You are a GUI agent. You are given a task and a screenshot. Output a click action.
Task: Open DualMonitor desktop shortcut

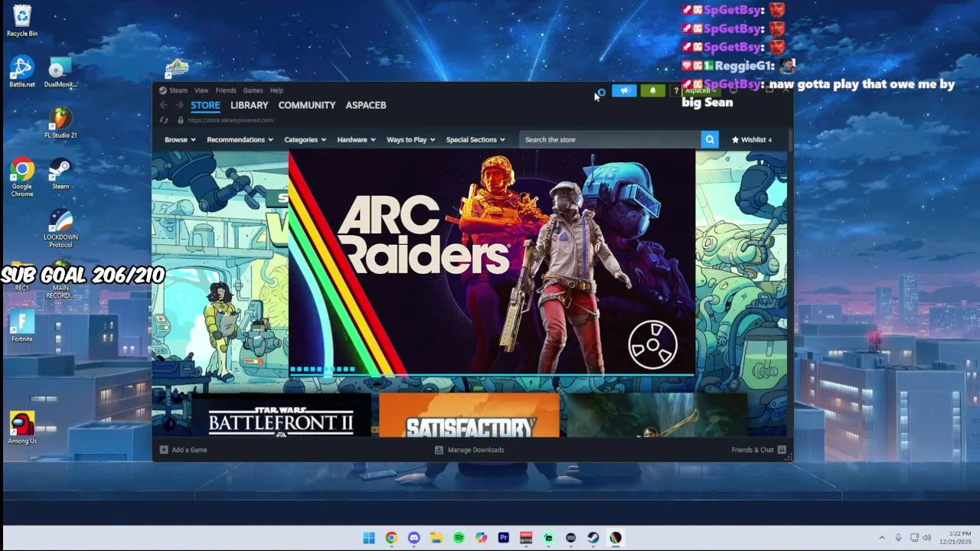point(60,72)
